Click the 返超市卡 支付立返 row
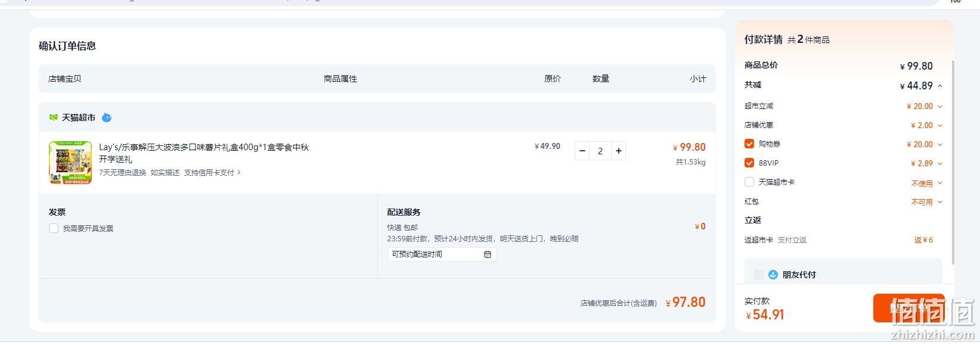The image size is (980, 345). coord(839,240)
